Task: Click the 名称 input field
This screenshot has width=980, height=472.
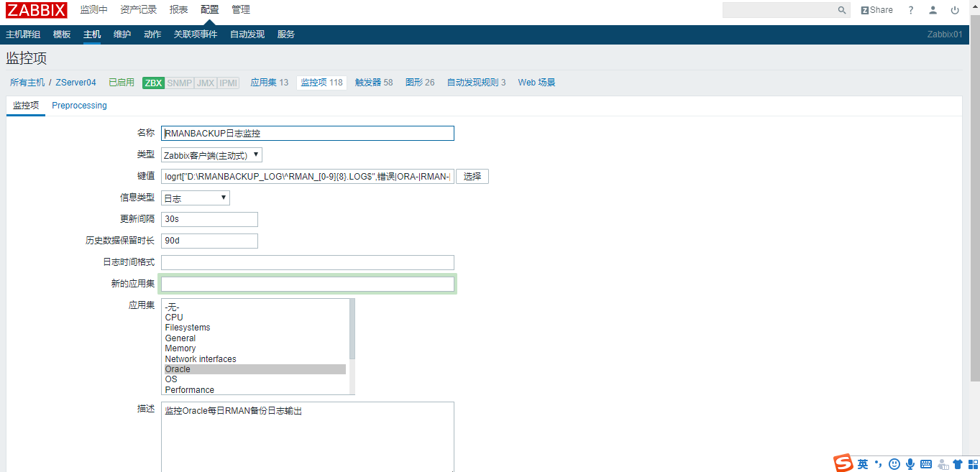Action: pyautogui.click(x=308, y=133)
